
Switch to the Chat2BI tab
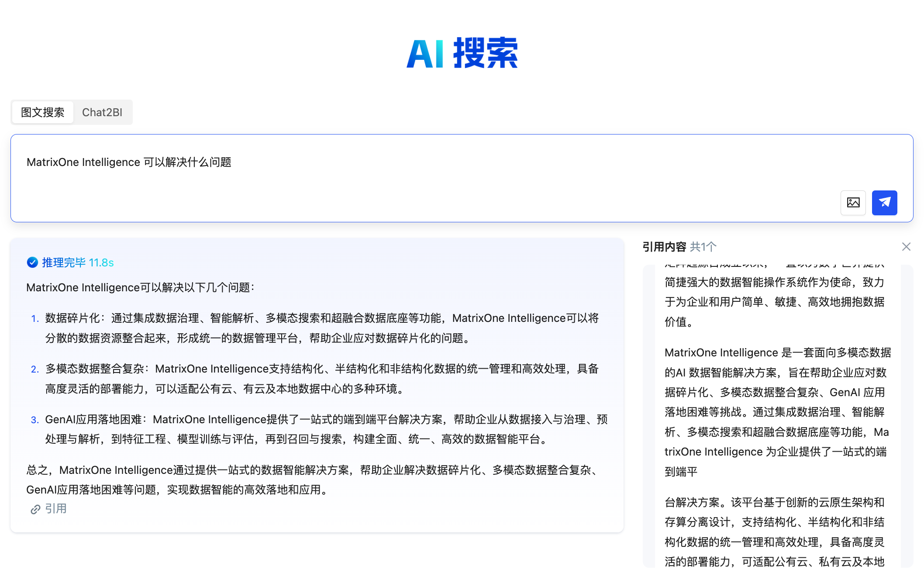(x=102, y=112)
